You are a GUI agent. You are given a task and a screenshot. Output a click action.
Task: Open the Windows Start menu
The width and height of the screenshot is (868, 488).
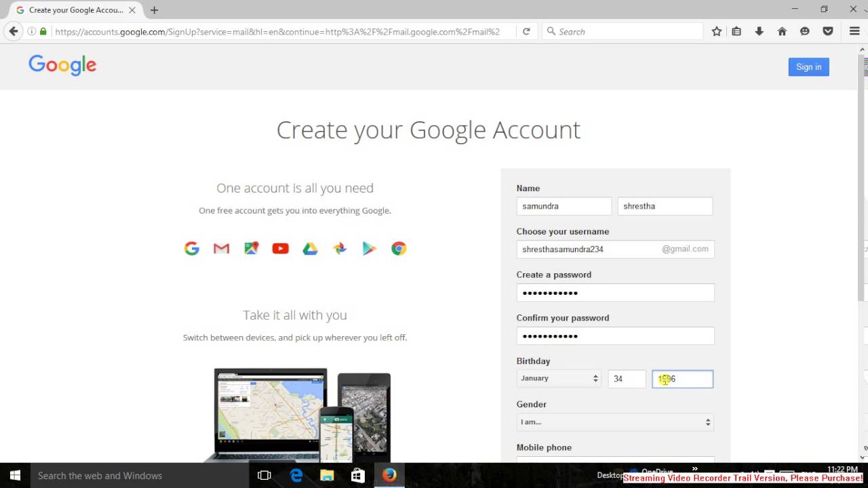coord(15,475)
